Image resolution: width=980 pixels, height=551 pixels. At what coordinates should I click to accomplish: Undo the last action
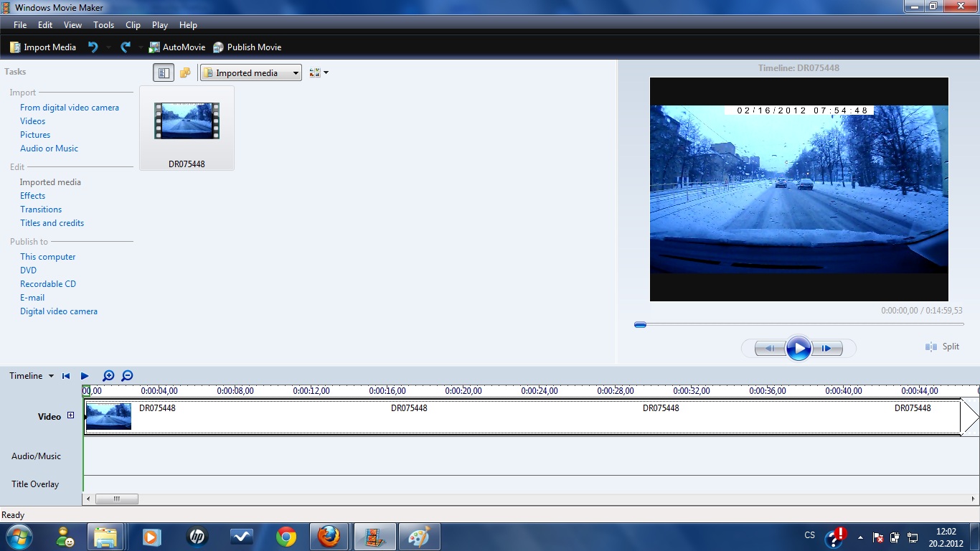[93, 47]
